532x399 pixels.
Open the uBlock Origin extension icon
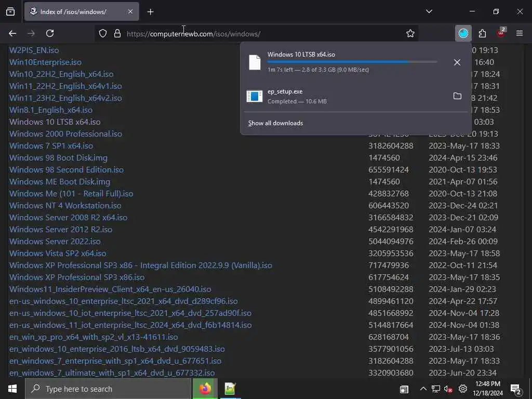(x=501, y=33)
